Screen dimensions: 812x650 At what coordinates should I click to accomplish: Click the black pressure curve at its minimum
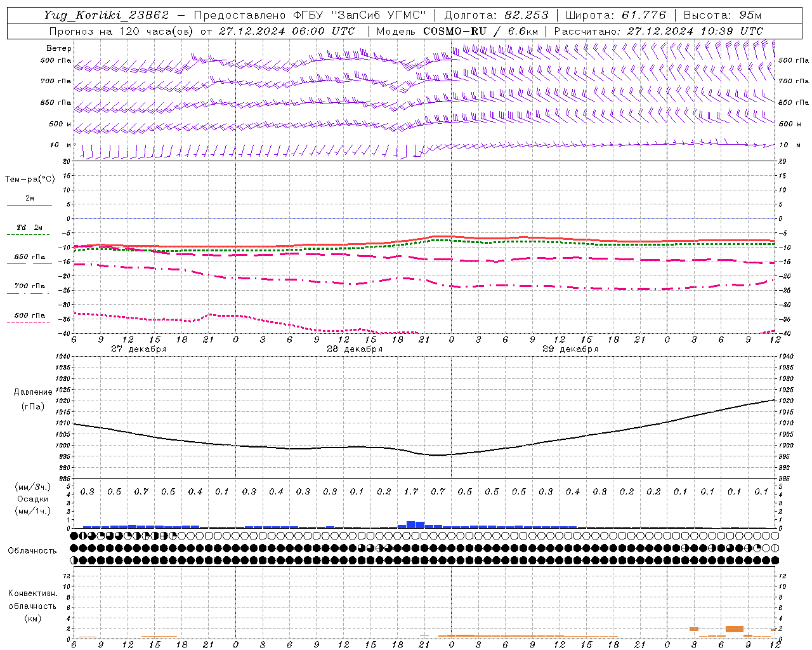(438, 455)
